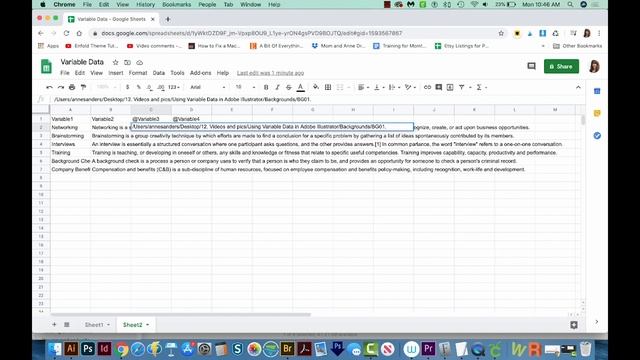Open the Data menu in Sheets
Screen dimensions: 640x360
click(158, 73)
